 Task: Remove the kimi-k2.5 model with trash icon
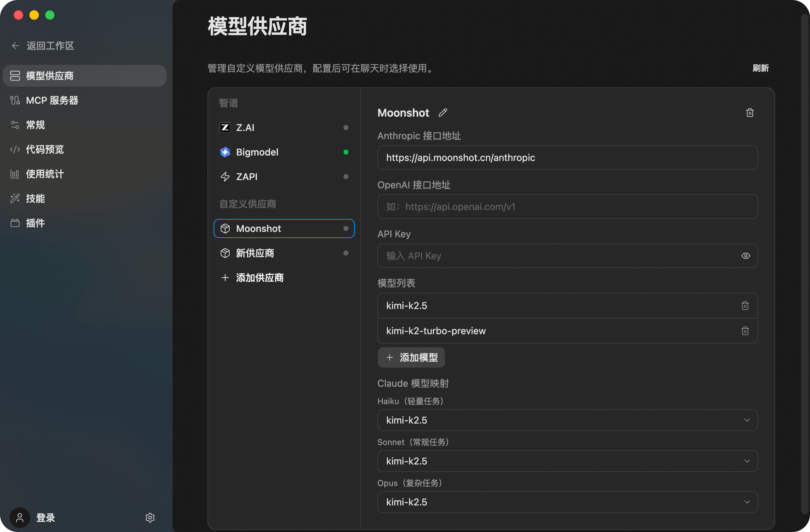click(745, 306)
